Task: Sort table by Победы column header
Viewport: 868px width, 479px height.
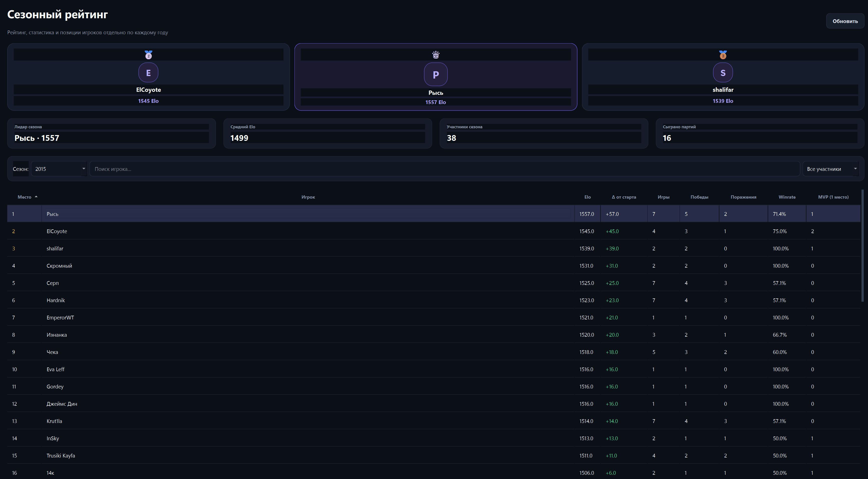Action: (x=699, y=197)
